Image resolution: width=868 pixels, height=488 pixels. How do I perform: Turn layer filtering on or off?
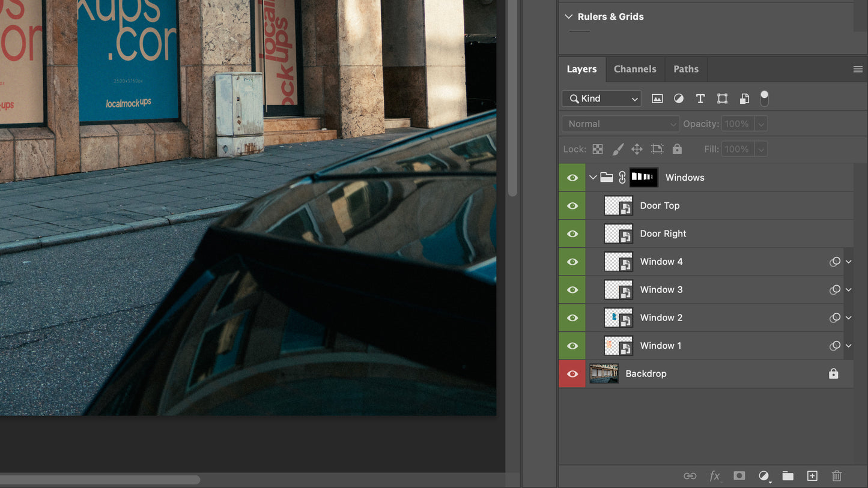tap(764, 98)
